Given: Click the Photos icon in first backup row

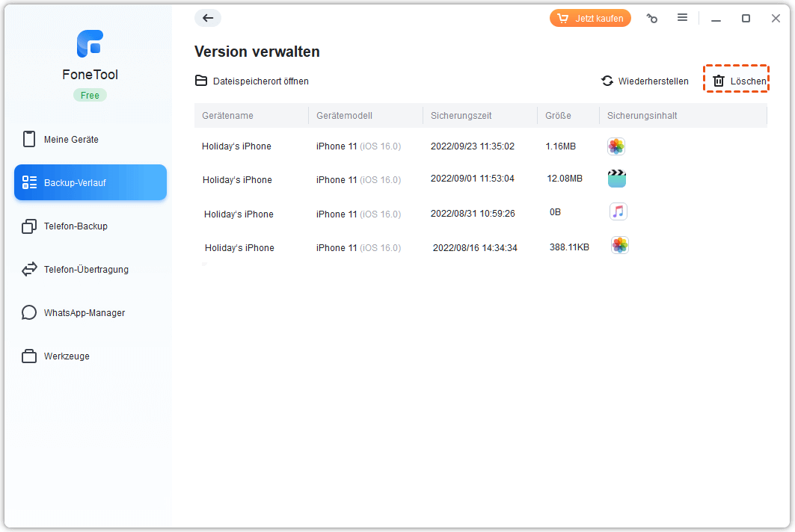Looking at the screenshot, I should click(x=616, y=146).
